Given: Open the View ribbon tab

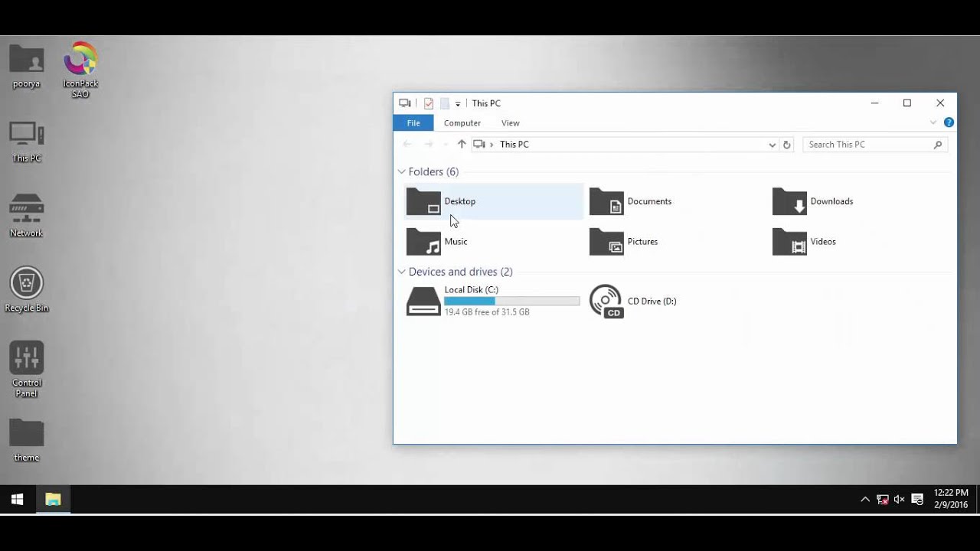Looking at the screenshot, I should (x=510, y=122).
